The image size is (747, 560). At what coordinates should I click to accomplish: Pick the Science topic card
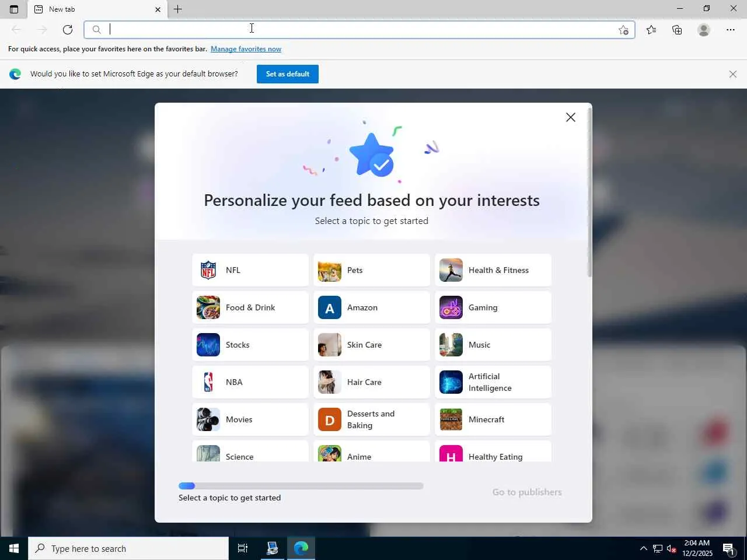tap(250, 451)
